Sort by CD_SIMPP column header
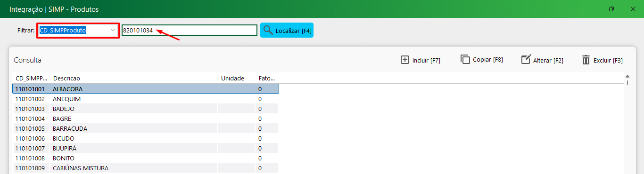This screenshot has height=174, width=644. point(31,78)
